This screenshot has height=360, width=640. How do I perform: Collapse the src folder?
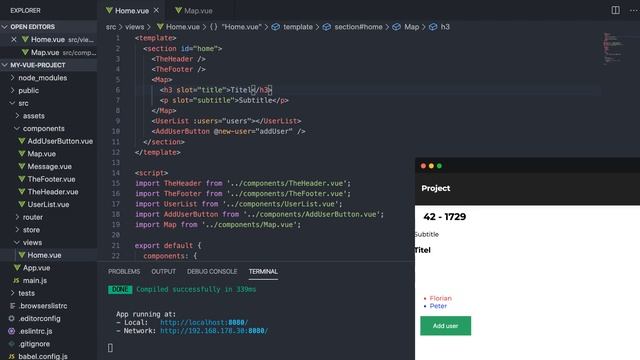point(23,103)
